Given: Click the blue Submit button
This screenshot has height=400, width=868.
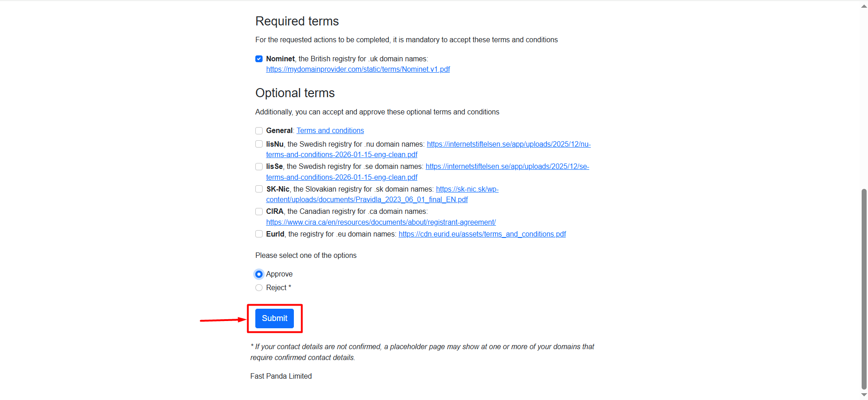Looking at the screenshot, I should point(274,318).
